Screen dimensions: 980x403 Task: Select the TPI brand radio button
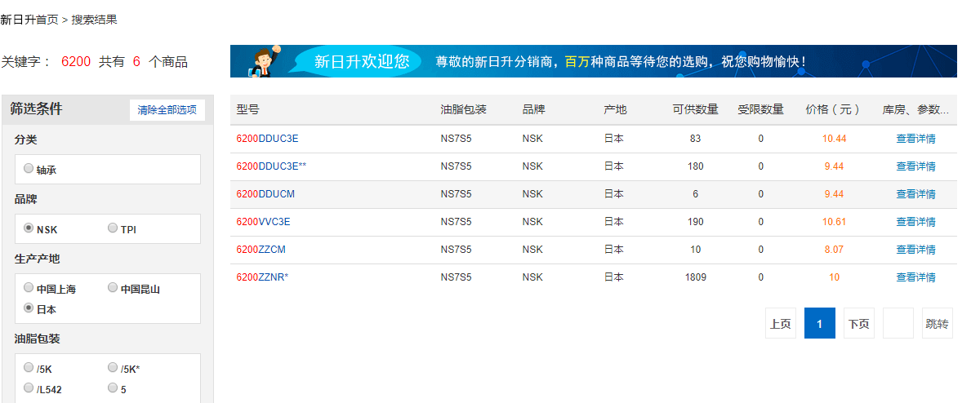coord(113,228)
